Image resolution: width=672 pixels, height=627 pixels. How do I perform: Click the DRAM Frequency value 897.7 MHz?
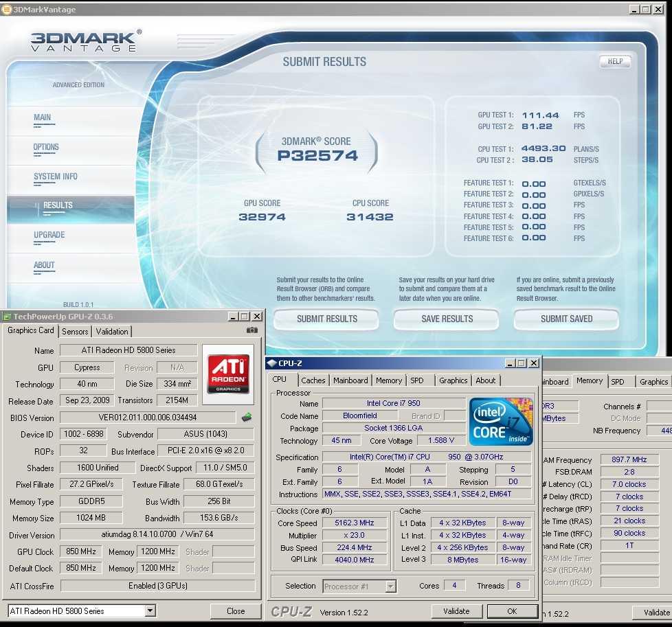click(629, 459)
